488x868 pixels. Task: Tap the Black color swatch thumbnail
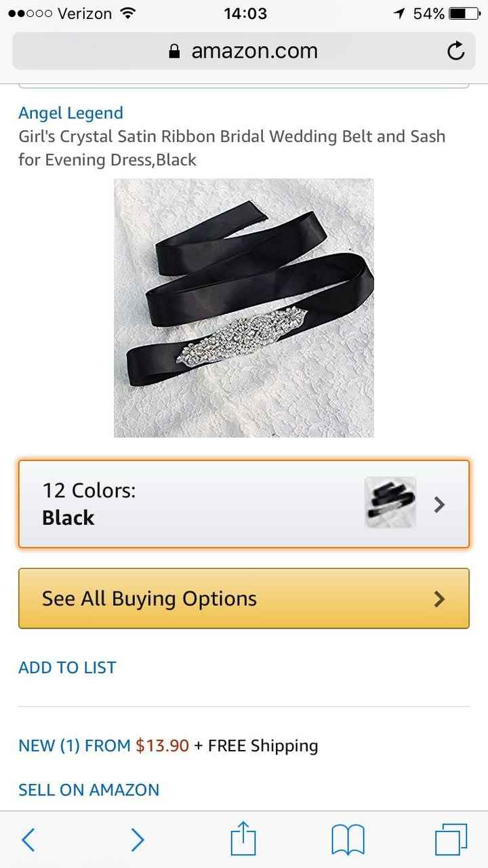[x=390, y=505]
